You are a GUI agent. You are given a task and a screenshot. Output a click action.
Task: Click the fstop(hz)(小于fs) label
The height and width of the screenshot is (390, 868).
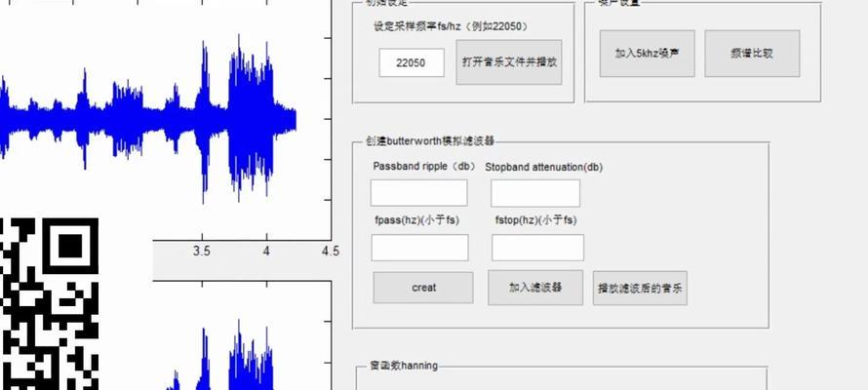click(535, 220)
